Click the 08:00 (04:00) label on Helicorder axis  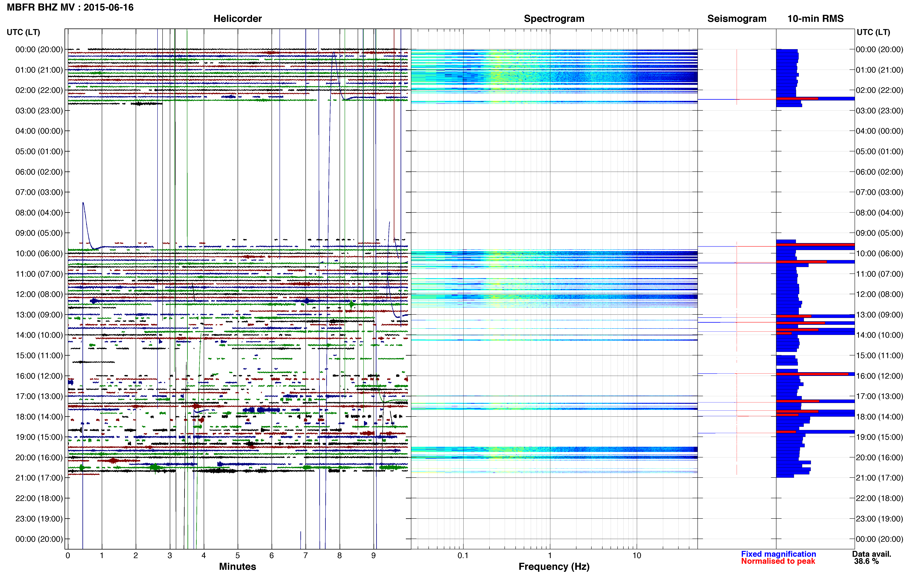(39, 213)
